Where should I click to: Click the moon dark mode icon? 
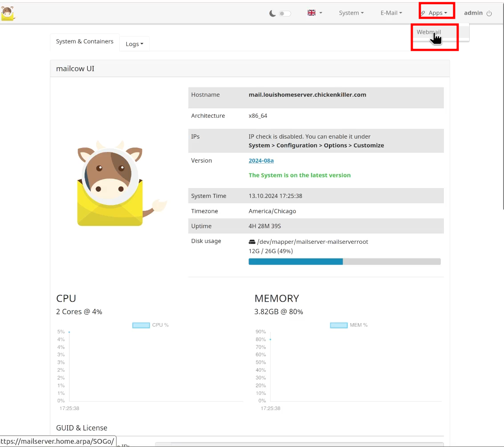[x=272, y=13]
